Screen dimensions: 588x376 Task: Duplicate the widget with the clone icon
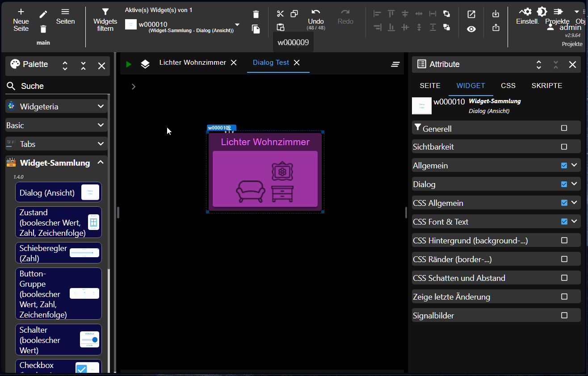(x=256, y=29)
